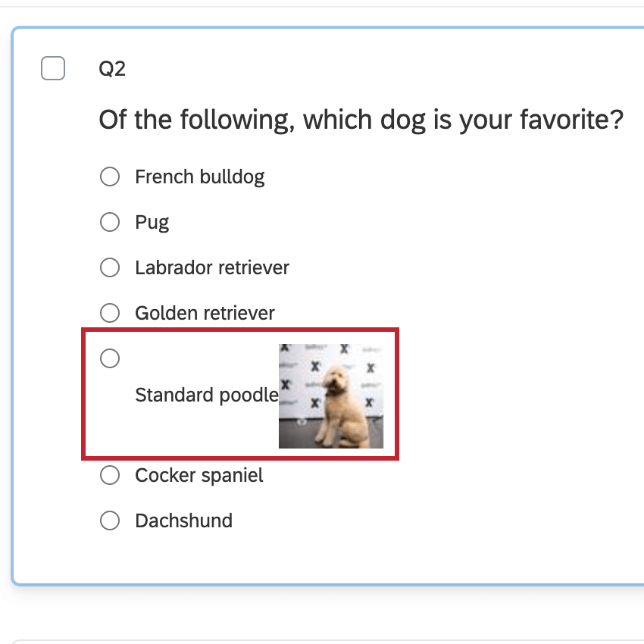Viewport: 644px width, 644px height.
Task: Click the "French bulldog" answer label
Action: click(x=199, y=177)
